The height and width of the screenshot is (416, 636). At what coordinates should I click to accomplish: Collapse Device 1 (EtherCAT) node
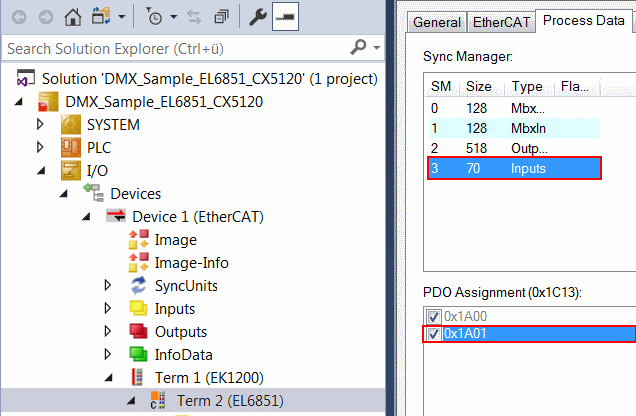[86, 217]
